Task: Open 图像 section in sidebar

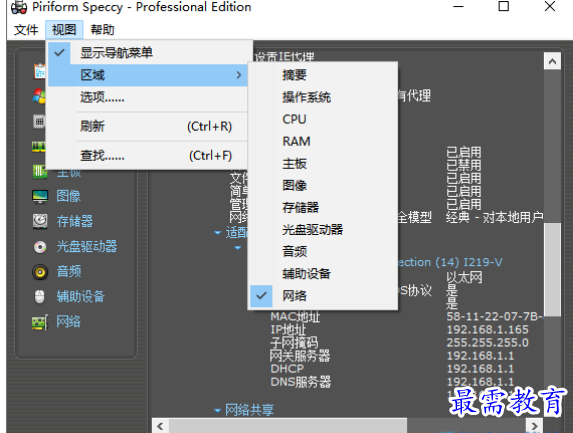Action: coord(68,196)
